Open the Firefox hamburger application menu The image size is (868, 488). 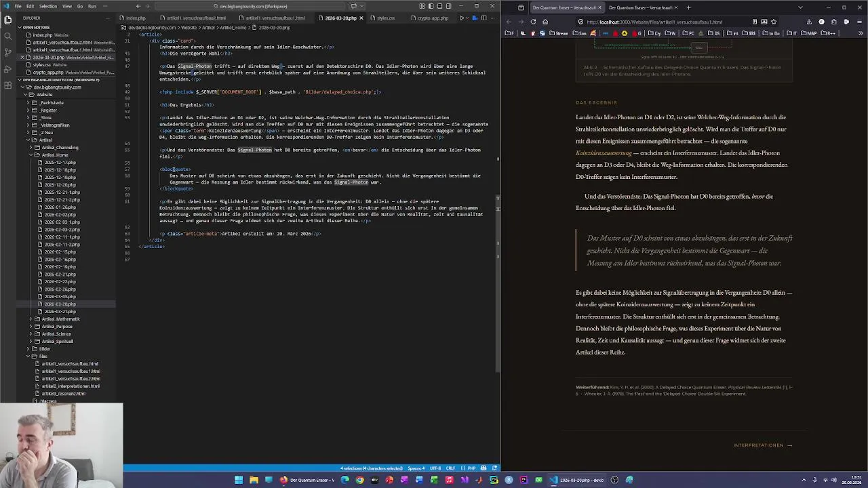pyautogui.click(x=859, y=22)
